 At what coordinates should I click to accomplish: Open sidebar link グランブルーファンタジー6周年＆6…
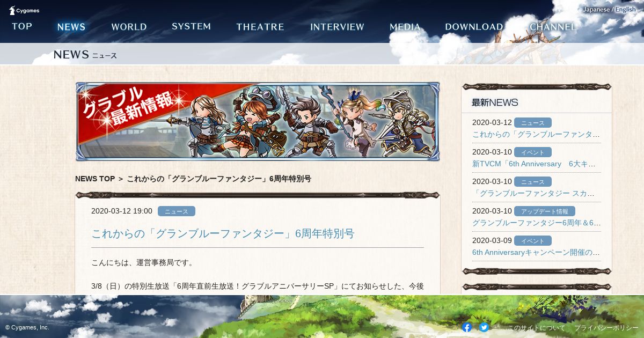pyautogui.click(x=536, y=223)
